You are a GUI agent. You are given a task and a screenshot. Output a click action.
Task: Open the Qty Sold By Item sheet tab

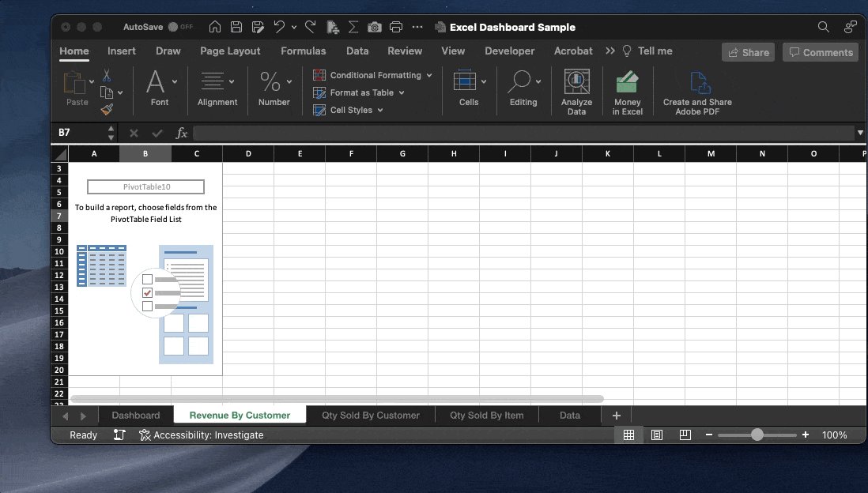pos(485,415)
